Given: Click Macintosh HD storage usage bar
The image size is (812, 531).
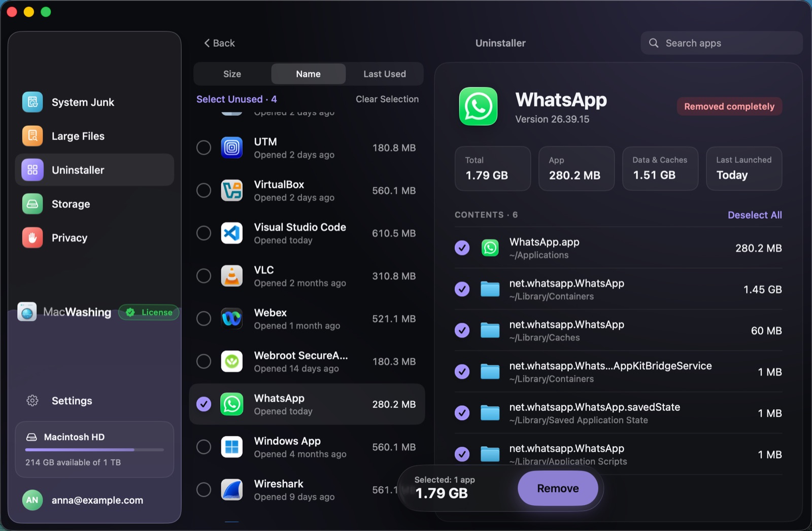Looking at the screenshot, I should click(x=94, y=450).
